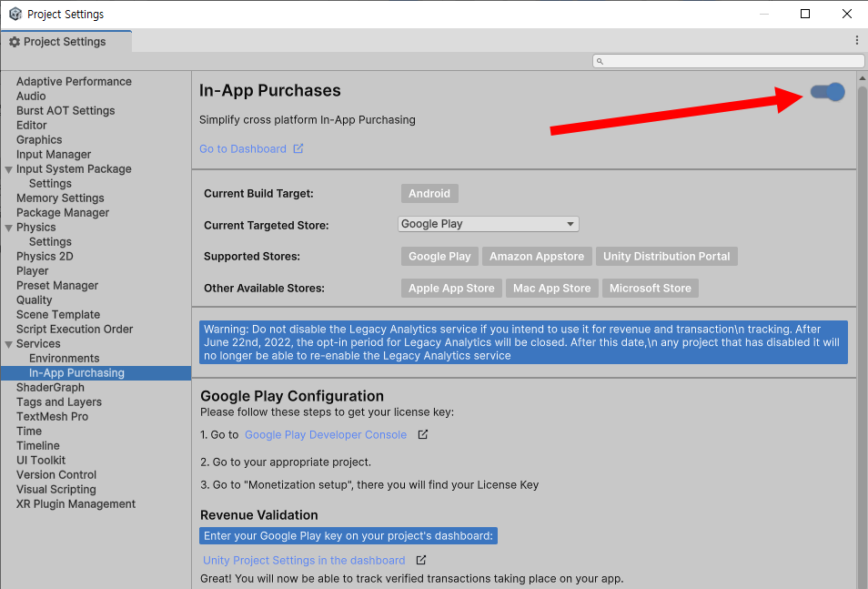Open TextMesh Pro settings
Viewport: 868px width, 589px height.
pos(52,416)
